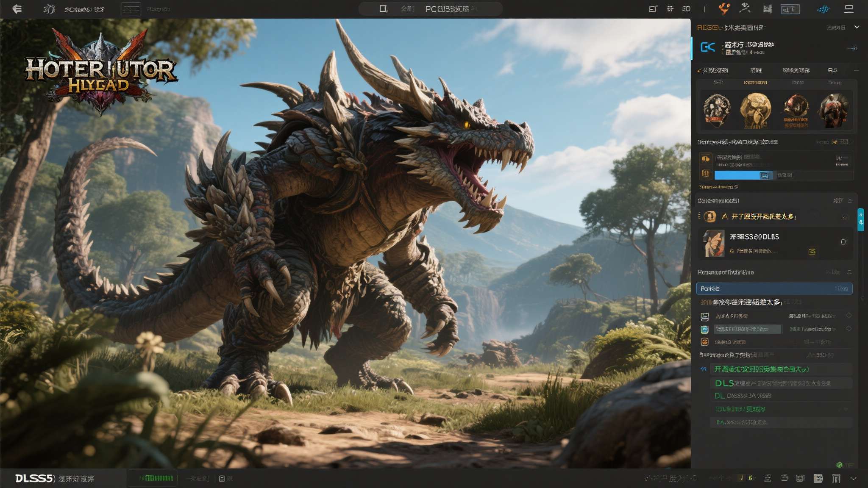The image size is (868, 488).
Task: Open the fourth thumbnail with the red figure
Action: pyautogui.click(x=834, y=110)
